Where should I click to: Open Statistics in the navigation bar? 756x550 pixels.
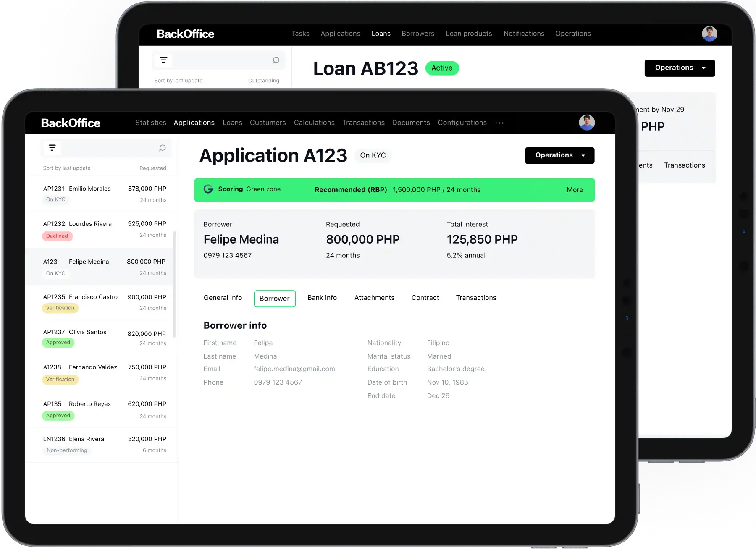pos(150,123)
